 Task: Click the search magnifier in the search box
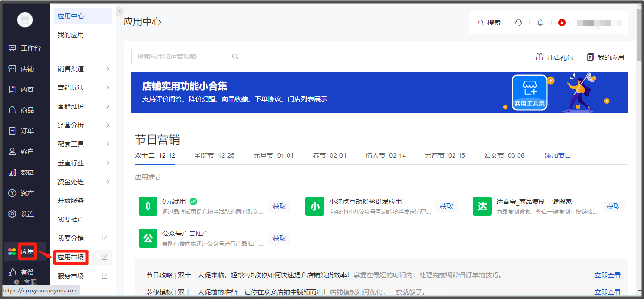tap(235, 57)
